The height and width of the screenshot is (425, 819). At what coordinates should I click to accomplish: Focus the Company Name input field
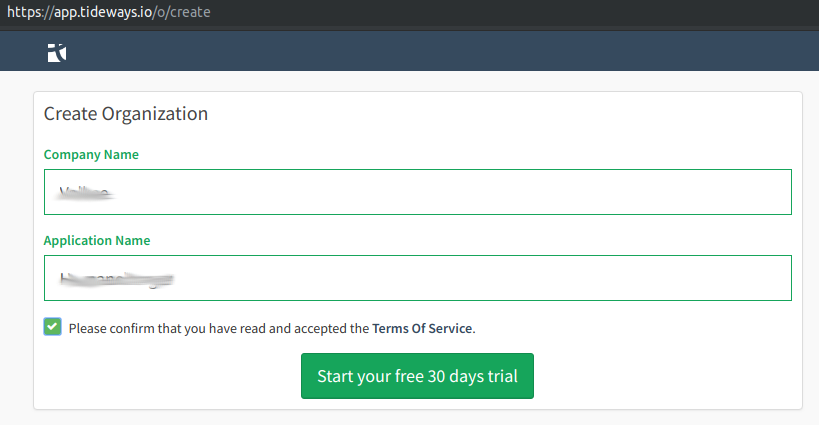pos(418,192)
